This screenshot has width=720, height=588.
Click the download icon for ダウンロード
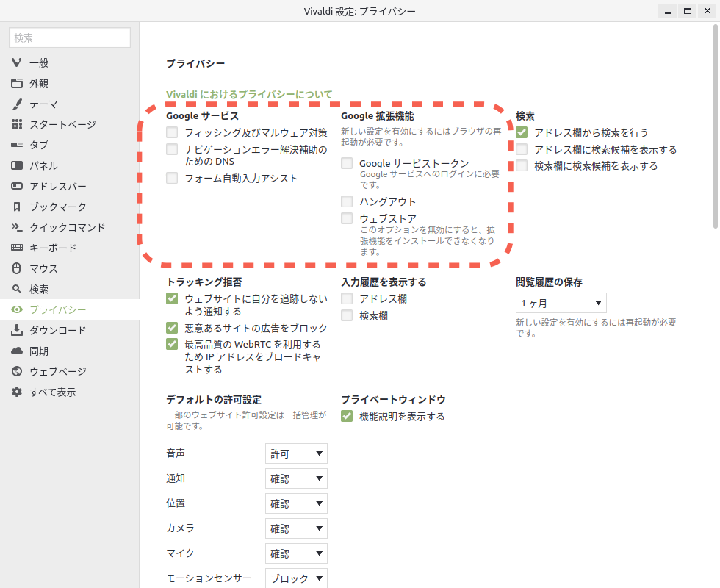[x=16, y=330]
